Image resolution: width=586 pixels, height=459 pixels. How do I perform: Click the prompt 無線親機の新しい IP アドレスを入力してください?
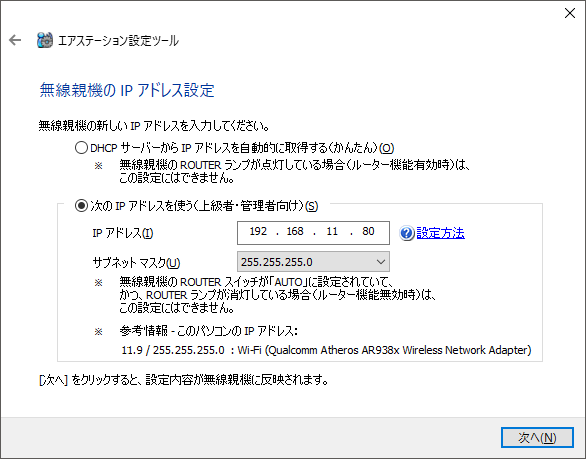tap(154, 126)
